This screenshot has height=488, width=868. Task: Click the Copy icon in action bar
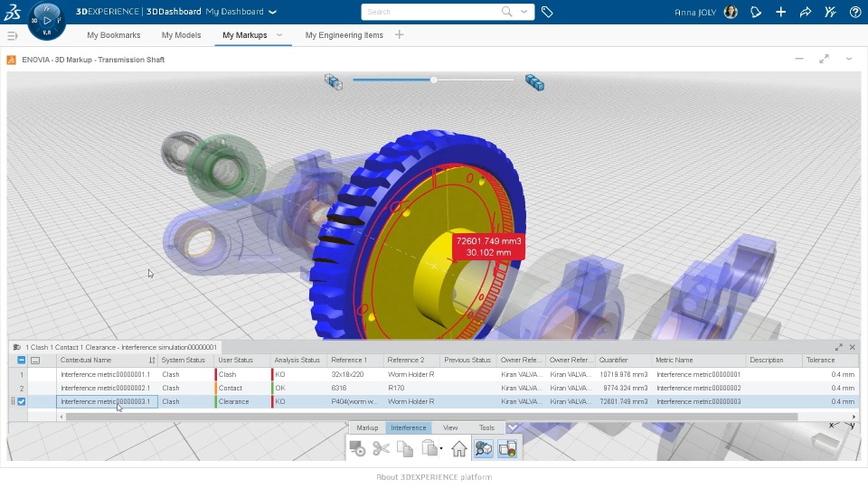tap(405, 449)
